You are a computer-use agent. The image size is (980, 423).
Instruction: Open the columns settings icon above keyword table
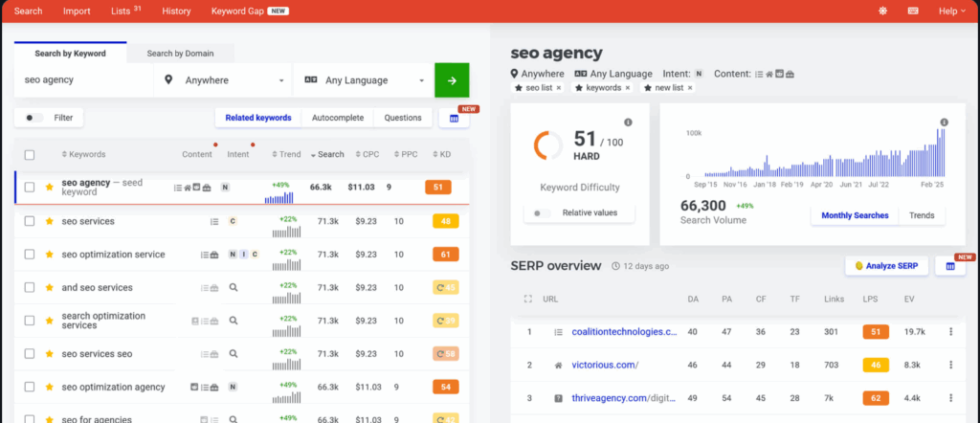click(x=454, y=119)
